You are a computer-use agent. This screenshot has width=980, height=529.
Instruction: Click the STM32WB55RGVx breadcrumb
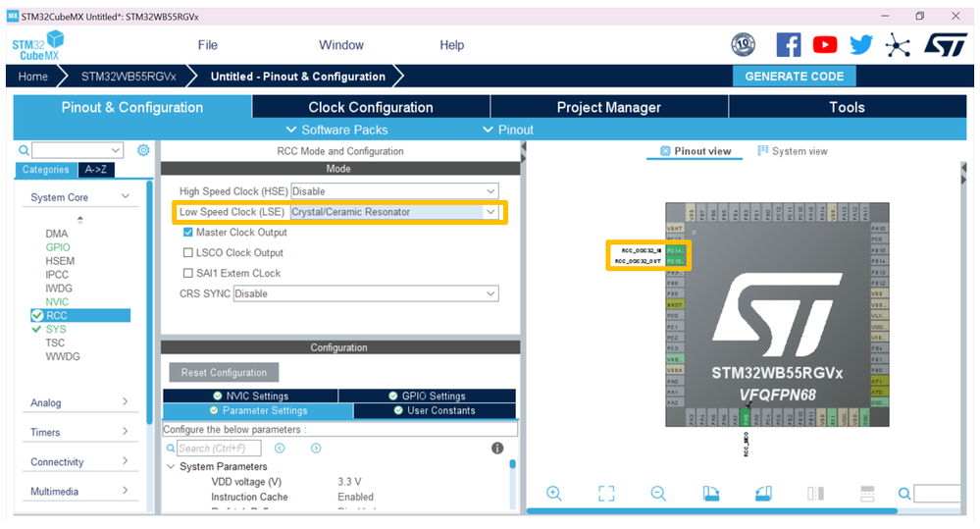(x=129, y=77)
